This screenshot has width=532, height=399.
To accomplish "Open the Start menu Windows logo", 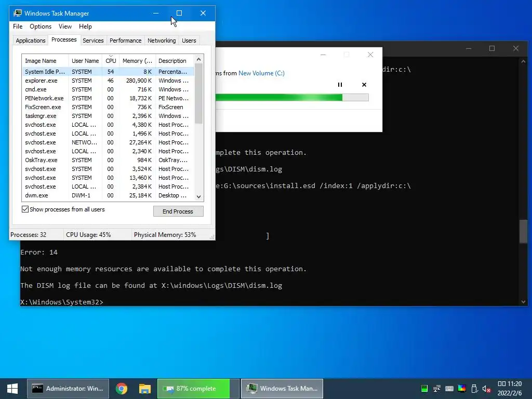I will (12, 389).
